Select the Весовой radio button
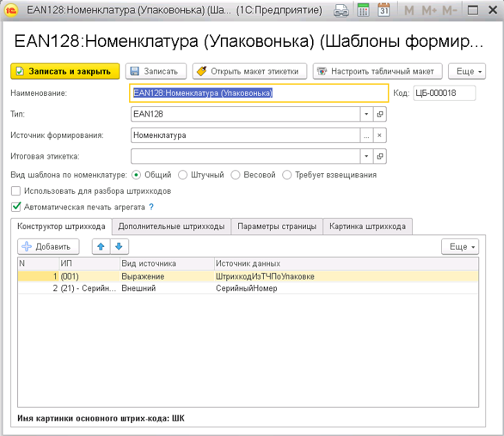 pyautogui.click(x=235, y=175)
